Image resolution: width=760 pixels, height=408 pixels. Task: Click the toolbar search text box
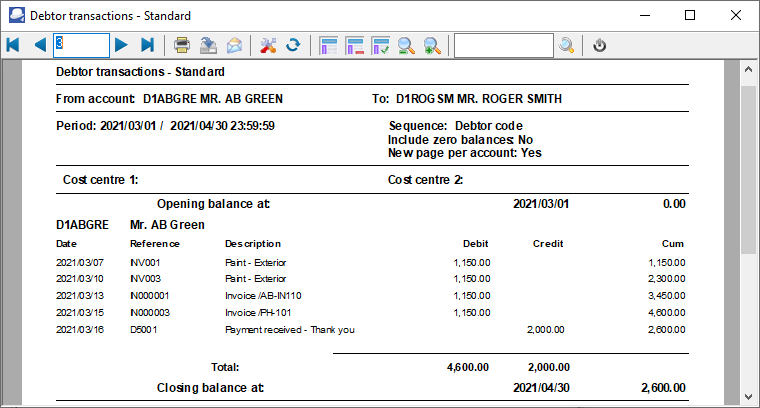pyautogui.click(x=503, y=45)
